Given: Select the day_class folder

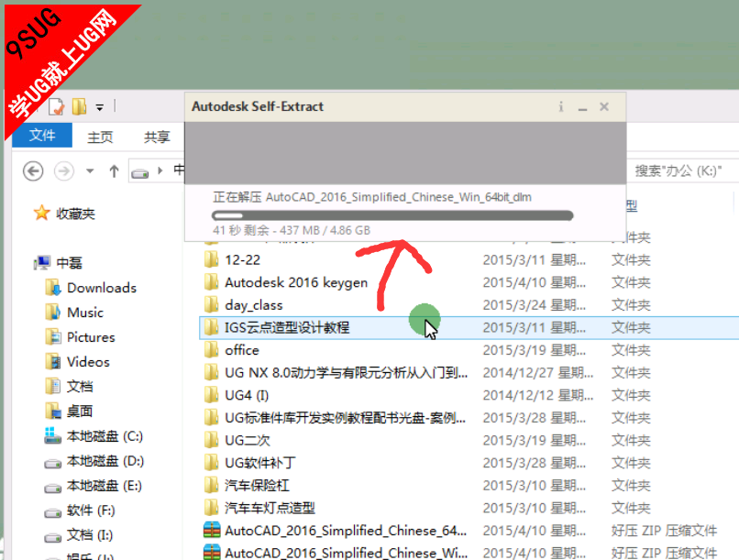Looking at the screenshot, I should coord(254,305).
